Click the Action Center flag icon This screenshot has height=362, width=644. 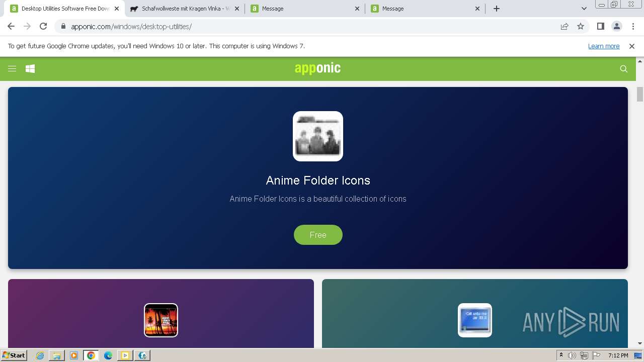[x=596, y=355]
